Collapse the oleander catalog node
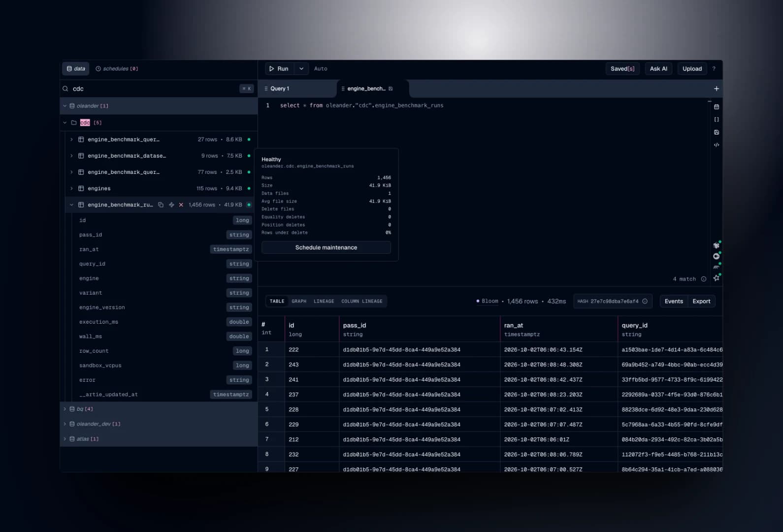 coord(65,106)
